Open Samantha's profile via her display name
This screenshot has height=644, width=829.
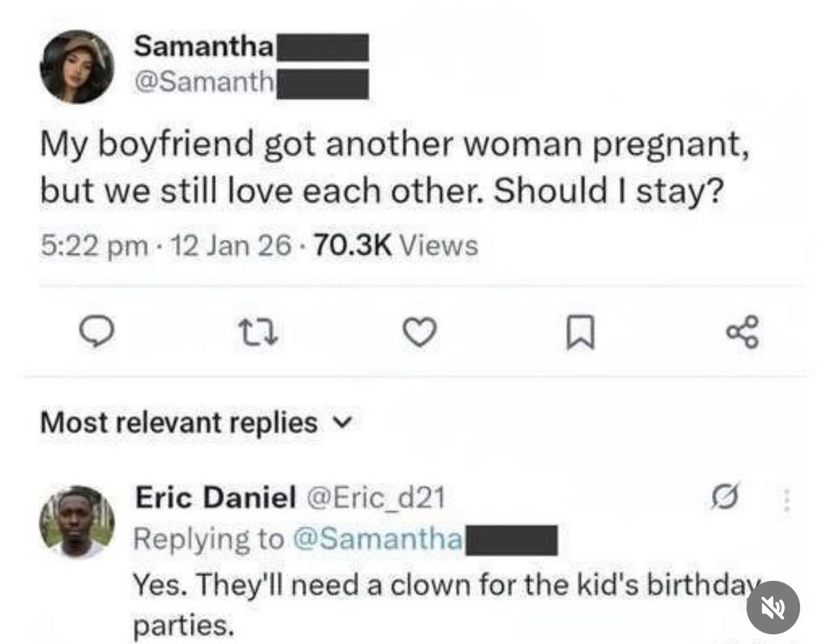point(201,47)
